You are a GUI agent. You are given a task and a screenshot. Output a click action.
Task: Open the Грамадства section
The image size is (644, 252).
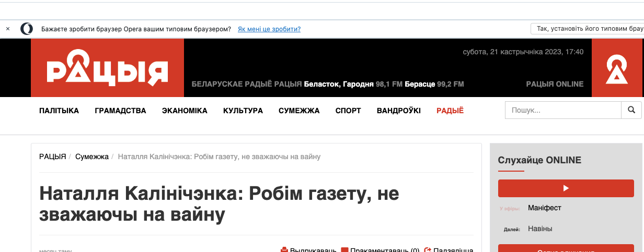click(x=120, y=111)
